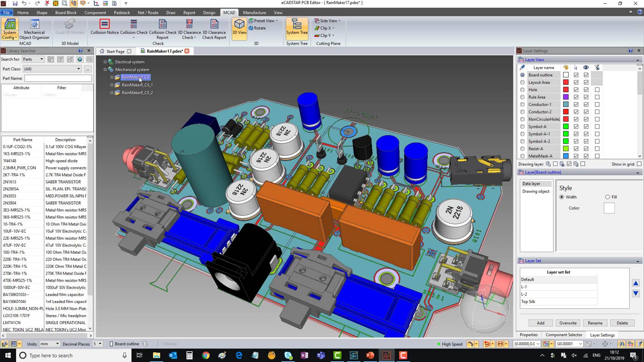The image size is (644, 362).
Task: Toggle Board outline visibility checkbox
Action: pos(586,75)
